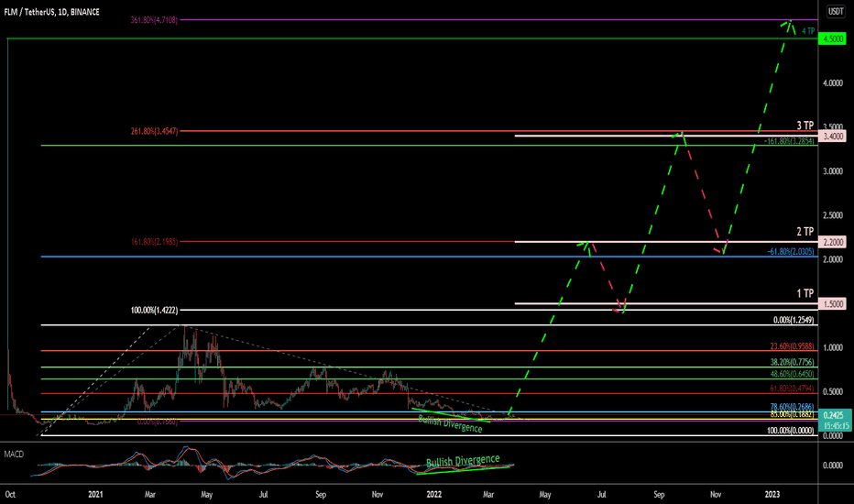This screenshot has width=854, height=504.
Task: Click the 2021 label on time axis
Action: [x=95, y=495]
